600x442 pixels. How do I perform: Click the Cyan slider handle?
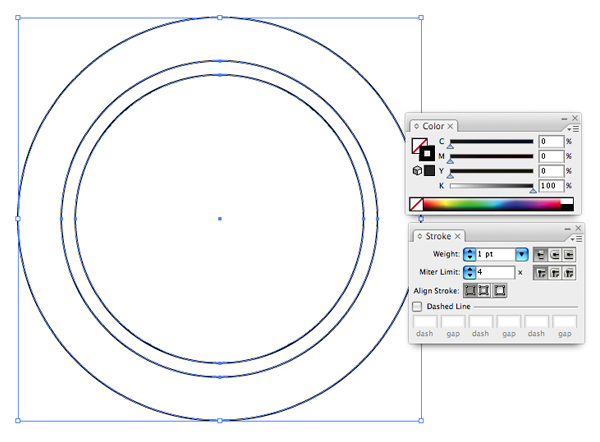click(451, 146)
